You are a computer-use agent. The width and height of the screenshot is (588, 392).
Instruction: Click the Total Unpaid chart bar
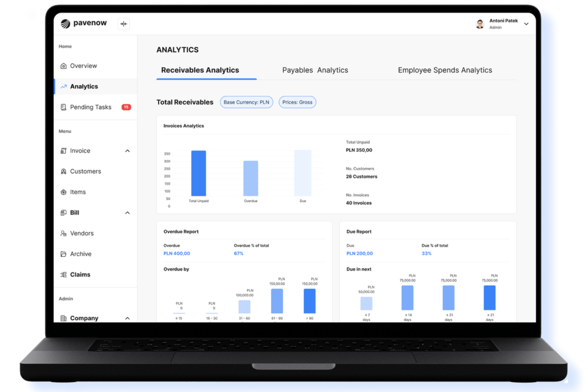[x=199, y=173]
